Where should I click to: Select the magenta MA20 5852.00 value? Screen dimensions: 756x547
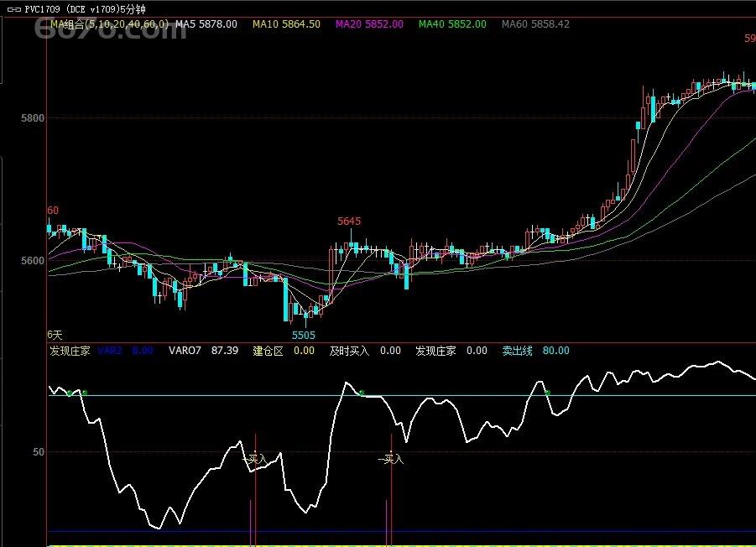[x=369, y=24]
